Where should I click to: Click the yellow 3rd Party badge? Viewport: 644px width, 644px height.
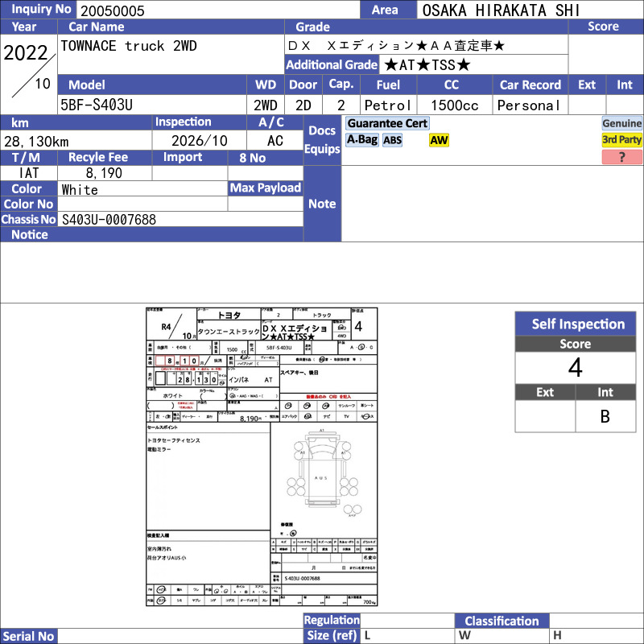coord(621,139)
